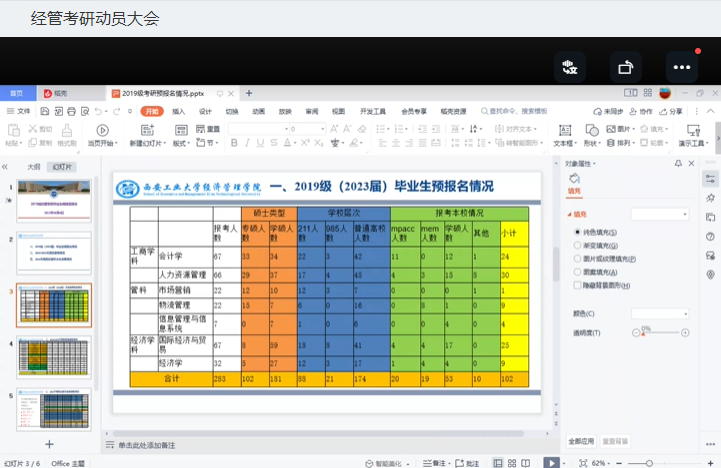The width and height of the screenshot is (721, 468).
Task: Click the 演示工具 presentation tools icon
Action: 693,130
